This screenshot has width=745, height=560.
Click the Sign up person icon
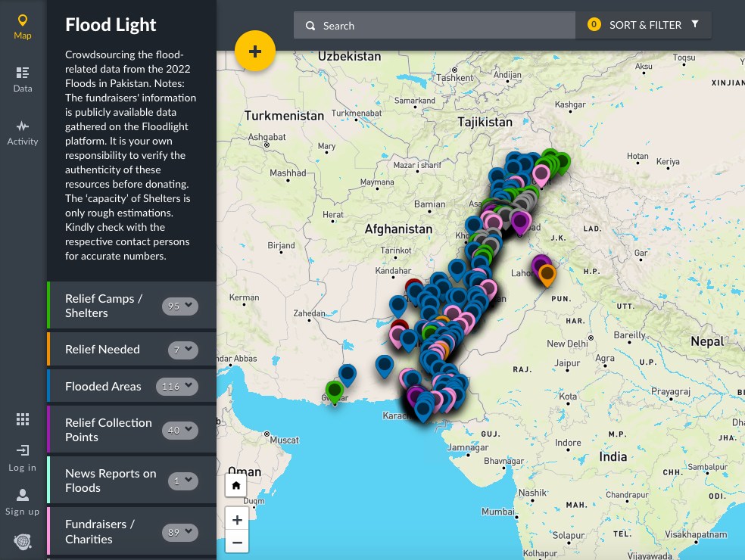point(23,495)
